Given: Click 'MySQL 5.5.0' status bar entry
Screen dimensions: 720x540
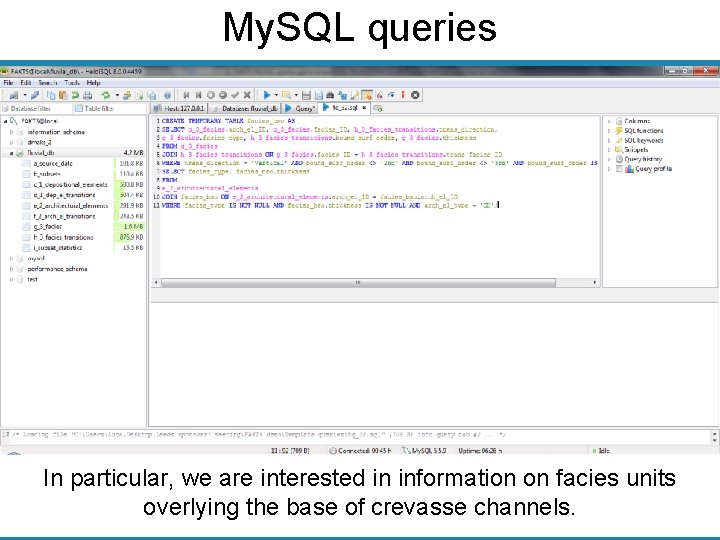Looking at the screenshot, I should tap(425, 450).
